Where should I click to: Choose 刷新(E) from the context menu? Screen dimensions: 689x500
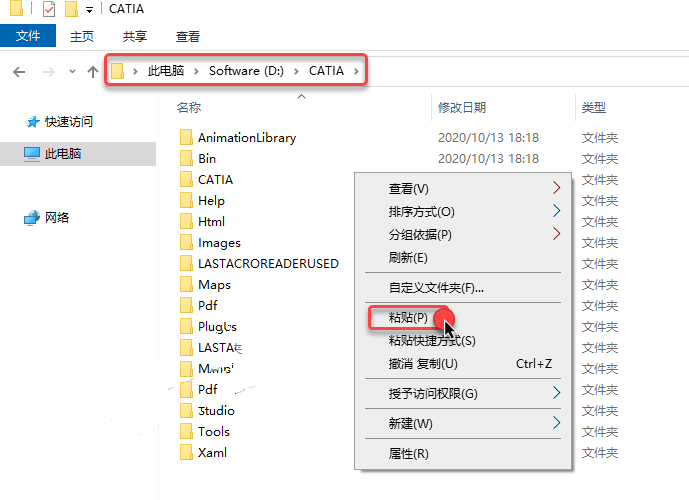463,257
